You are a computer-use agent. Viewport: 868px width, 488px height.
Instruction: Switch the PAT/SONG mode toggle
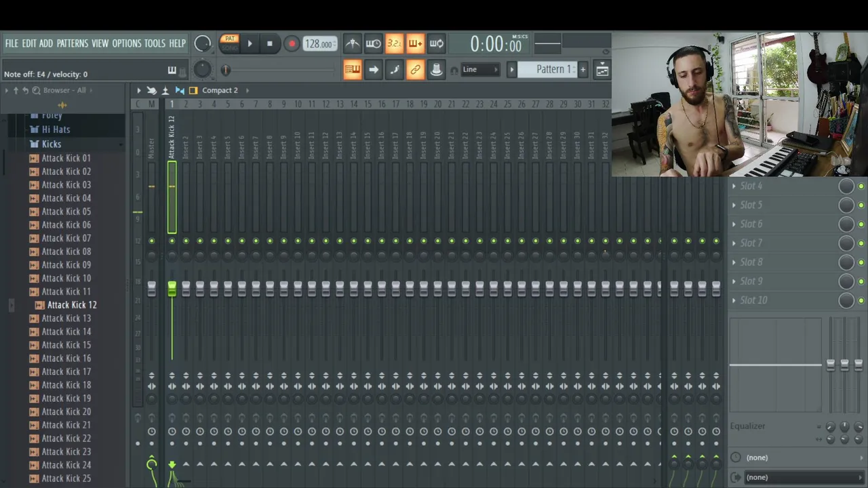(229, 43)
